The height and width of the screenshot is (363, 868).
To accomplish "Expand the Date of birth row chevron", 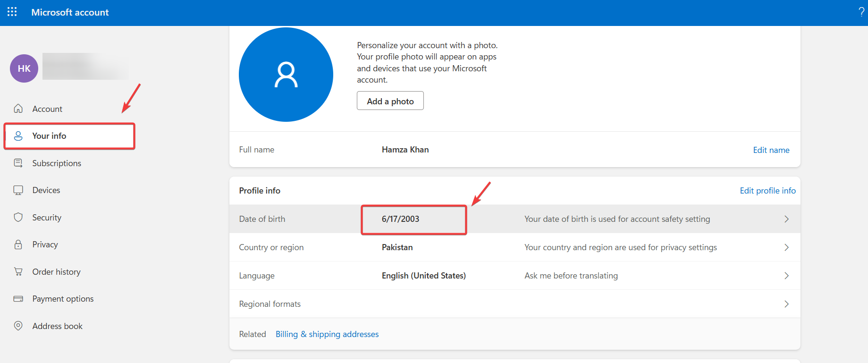I will [786, 219].
